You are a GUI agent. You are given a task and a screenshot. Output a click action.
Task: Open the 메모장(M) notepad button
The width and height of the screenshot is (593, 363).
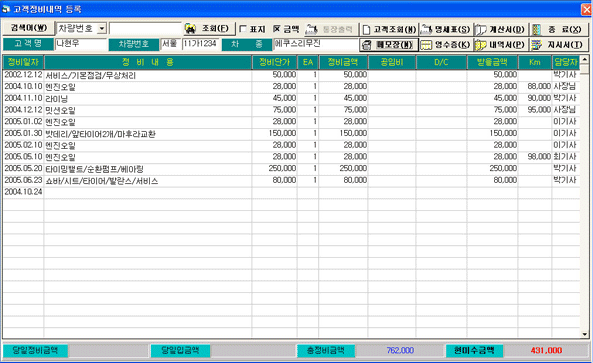pos(389,45)
